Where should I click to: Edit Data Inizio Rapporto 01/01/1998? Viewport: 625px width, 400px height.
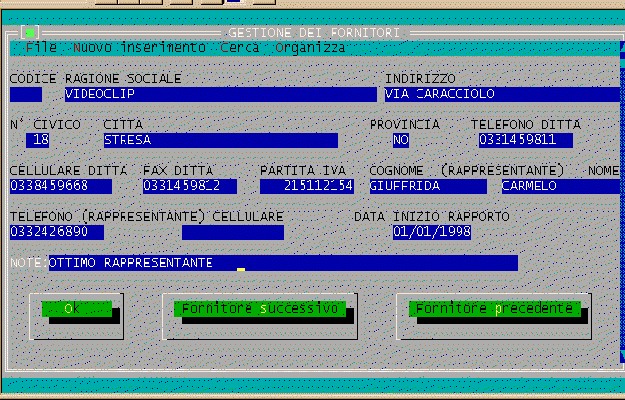pyautogui.click(x=432, y=232)
